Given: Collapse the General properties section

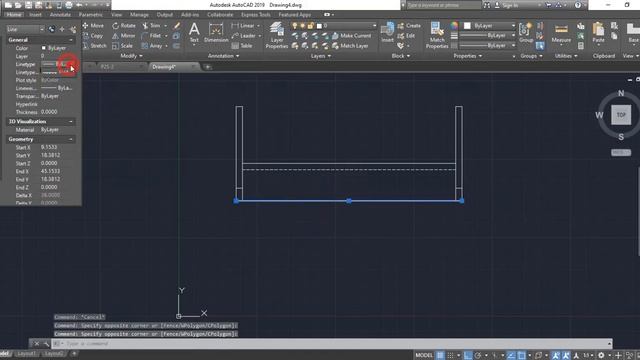Looking at the screenshot, I should (71, 40).
